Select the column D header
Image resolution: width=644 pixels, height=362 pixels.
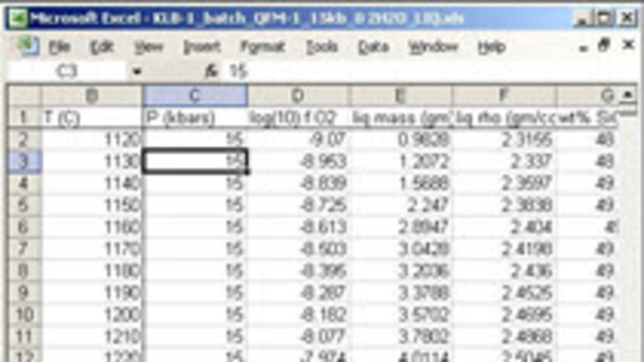(298, 96)
